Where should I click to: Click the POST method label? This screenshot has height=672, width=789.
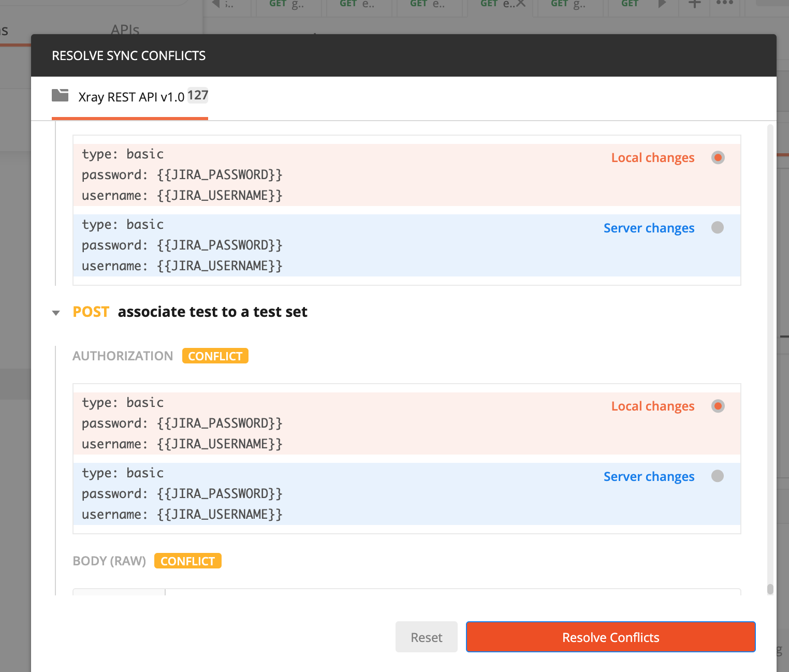[x=91, y=312]
